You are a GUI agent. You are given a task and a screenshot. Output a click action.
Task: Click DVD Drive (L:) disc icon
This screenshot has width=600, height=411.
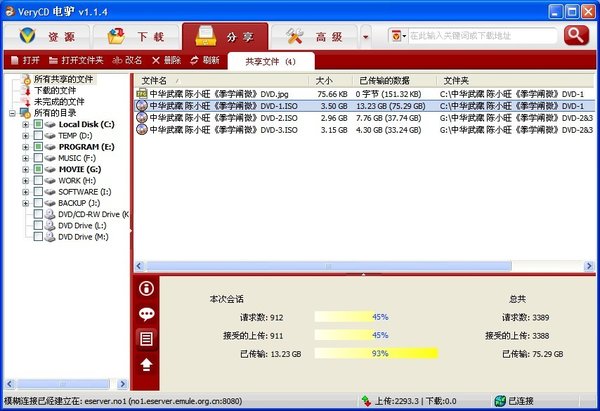tap(50, 225)
